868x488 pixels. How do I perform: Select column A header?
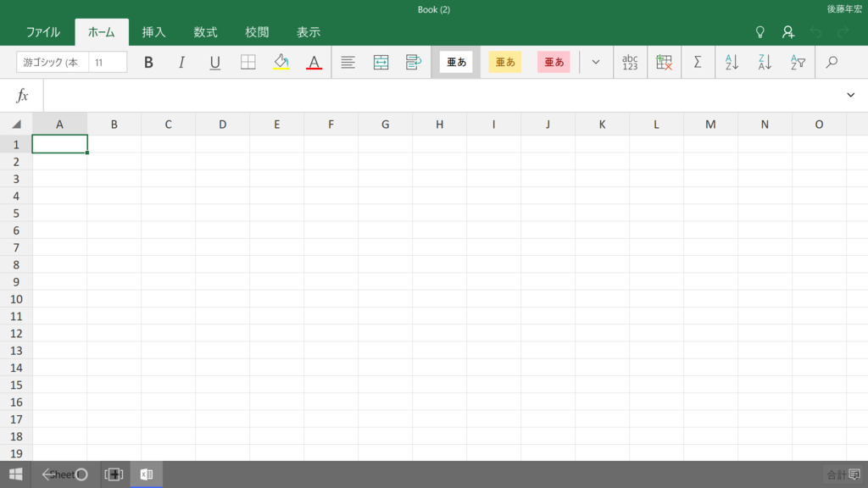pos(60,124)
